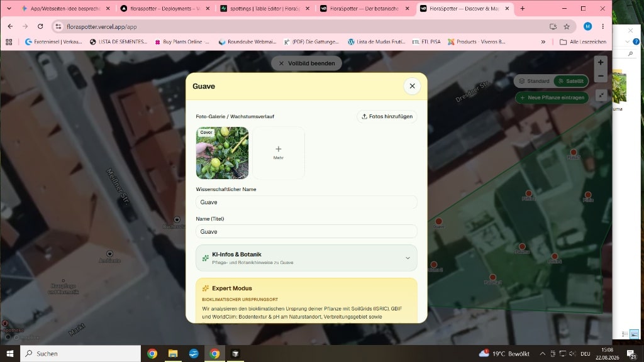
Task: Switch map to Standard view
Action: pyautogui.click(x=534, y=81)
